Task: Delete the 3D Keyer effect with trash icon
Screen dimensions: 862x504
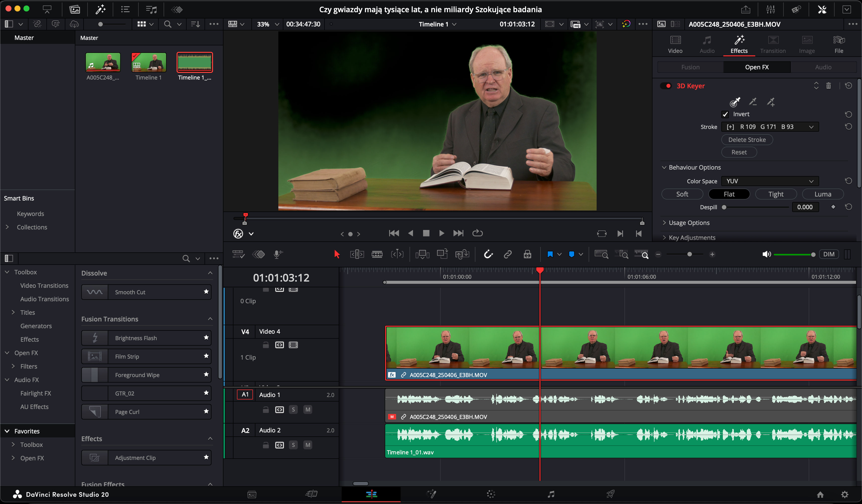Action: point(829,86)
